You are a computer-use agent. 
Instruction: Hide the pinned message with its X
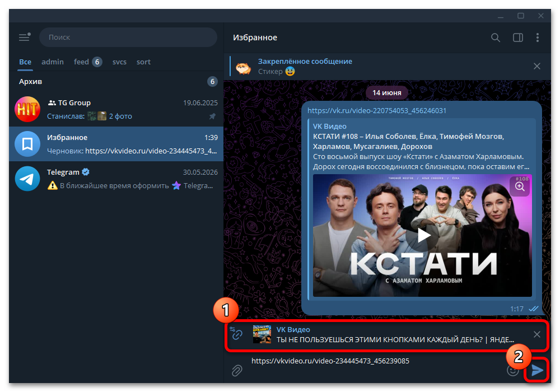(537, 66)
